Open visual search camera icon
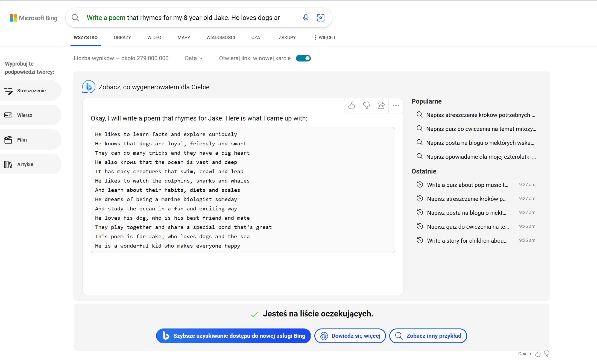Image resolution: width=597 pixels, height=364 pixels. (x=320, y=18)
